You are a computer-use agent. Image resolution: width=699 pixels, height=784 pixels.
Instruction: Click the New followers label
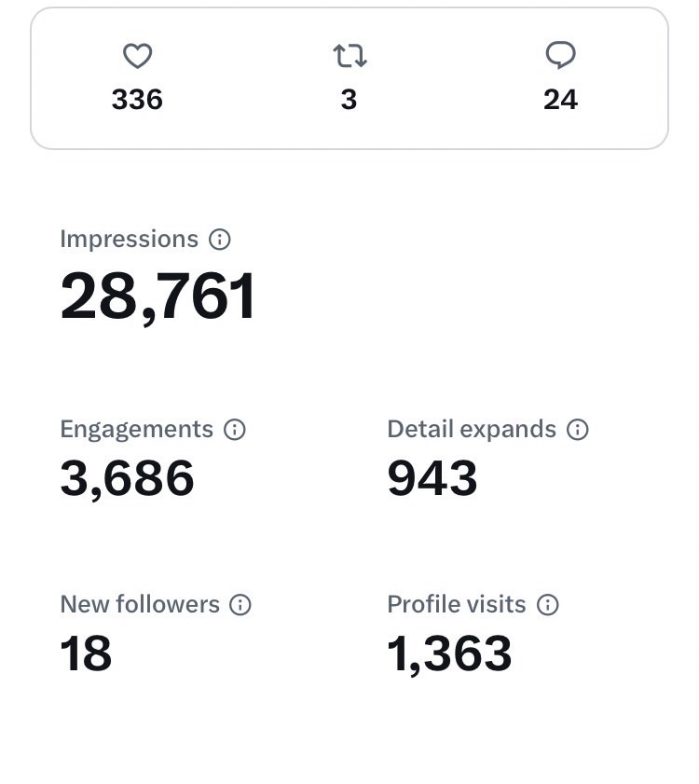140,605
